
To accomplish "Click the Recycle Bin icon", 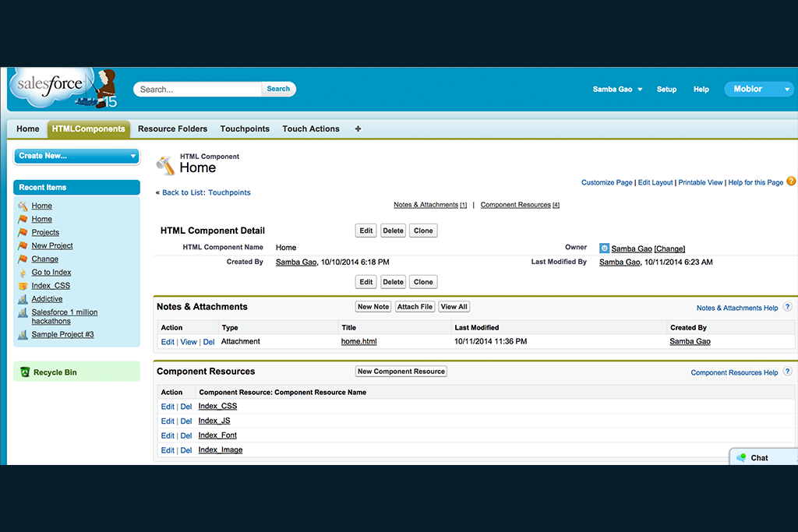I will point(25,372).
